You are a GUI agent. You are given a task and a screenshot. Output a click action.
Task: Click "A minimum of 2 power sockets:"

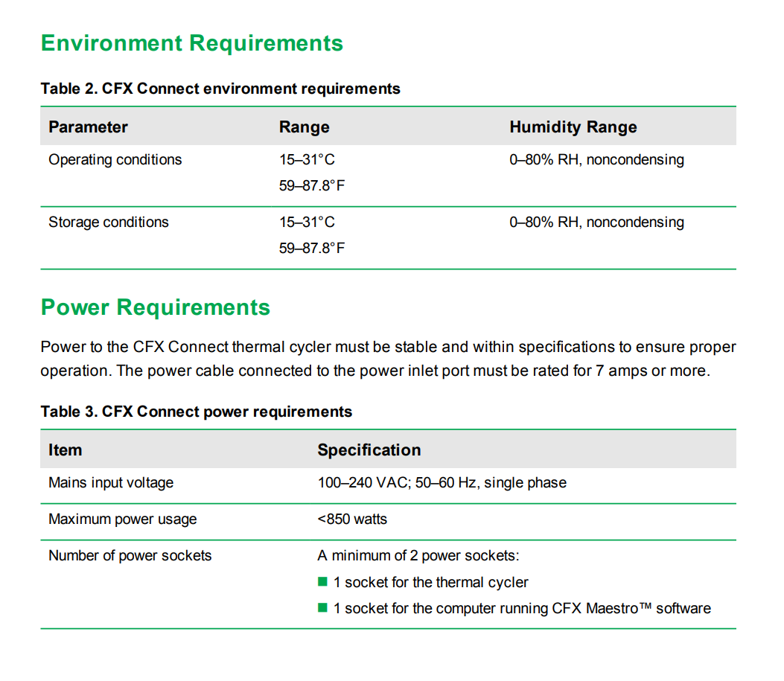[x=418, y=555]
